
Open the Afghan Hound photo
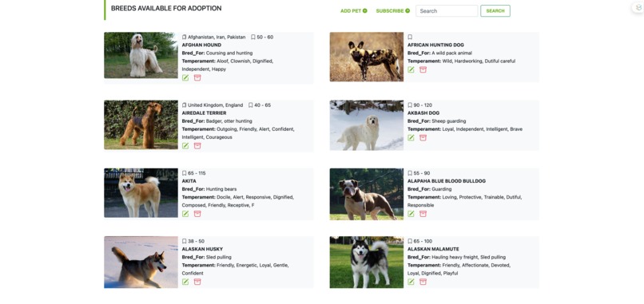[x=141, y=55]
